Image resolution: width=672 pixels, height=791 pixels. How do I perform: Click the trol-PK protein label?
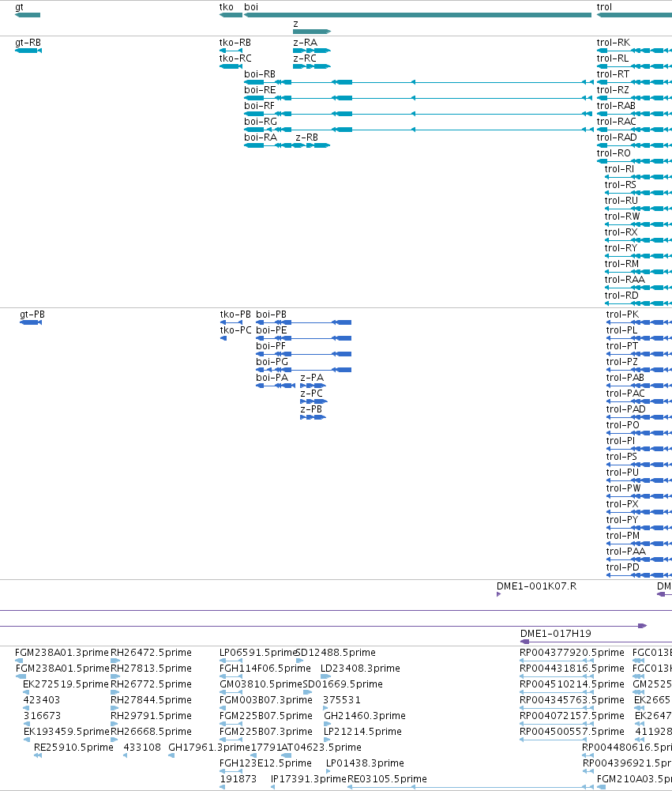point(622,315)
